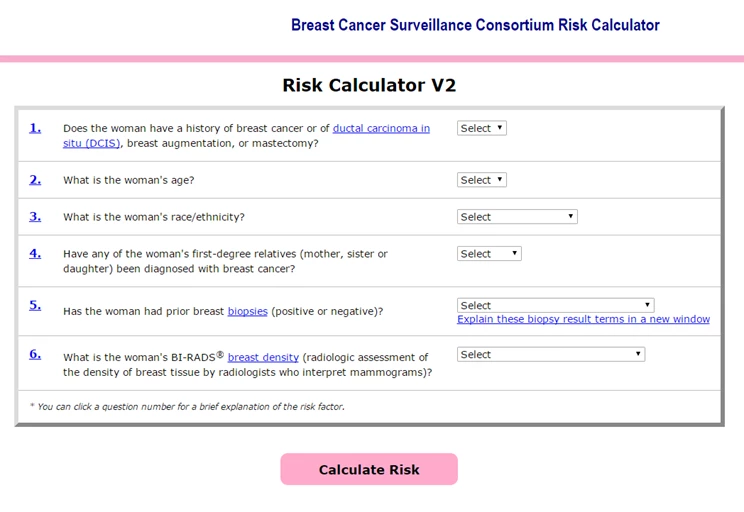
Task: Open 'Explain these biopsy result terms' link
Action: [583, 320]
